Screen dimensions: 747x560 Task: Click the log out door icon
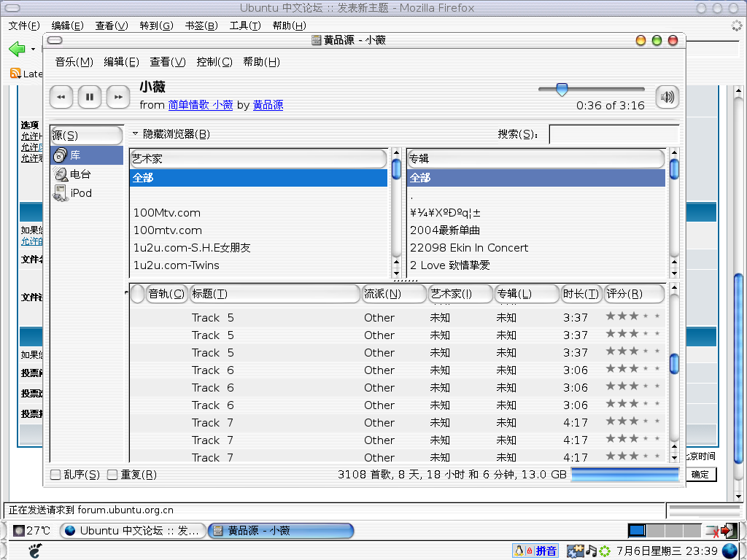(x=727, y=530)
